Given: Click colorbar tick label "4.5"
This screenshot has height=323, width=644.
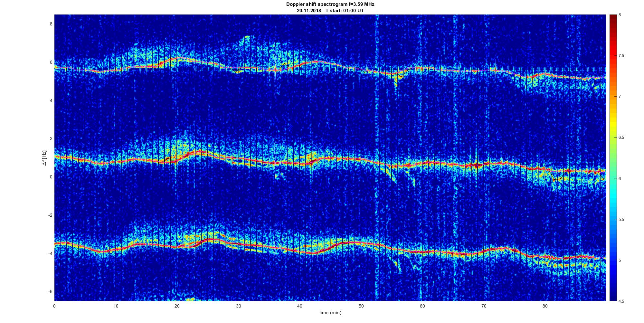Looking at the screenshot, I should [x=621, y=301].
